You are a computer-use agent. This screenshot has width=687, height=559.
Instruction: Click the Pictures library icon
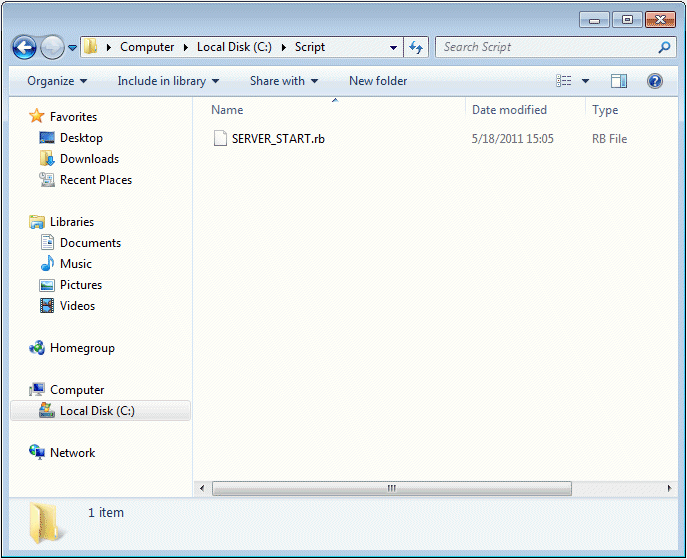coord(47,285)
